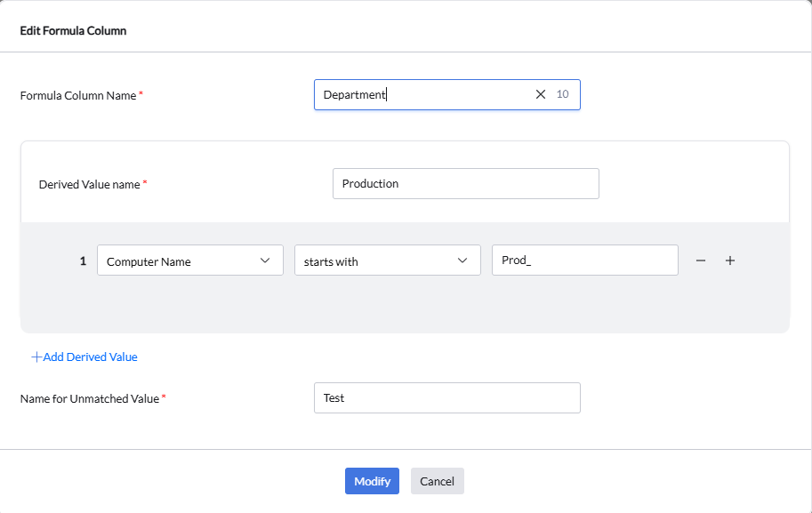
Task: Click the X to clear Formula Column Name
Action: [x=540, y=94]
